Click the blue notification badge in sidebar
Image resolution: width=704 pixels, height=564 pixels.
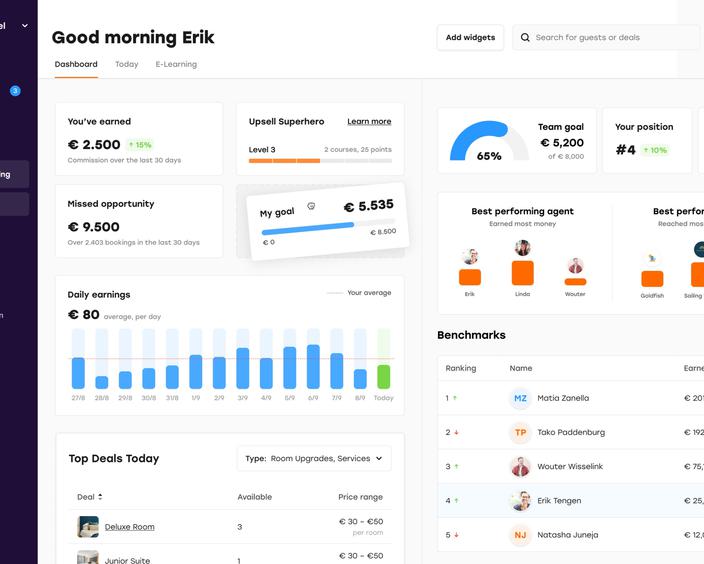click(15, 91)
